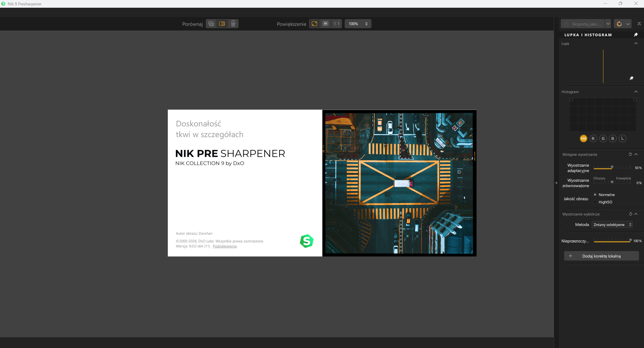This screenshot has height=348, width=644.
Task: Reset the Wstępne wyostrzanie section
Action: (630, 154)
